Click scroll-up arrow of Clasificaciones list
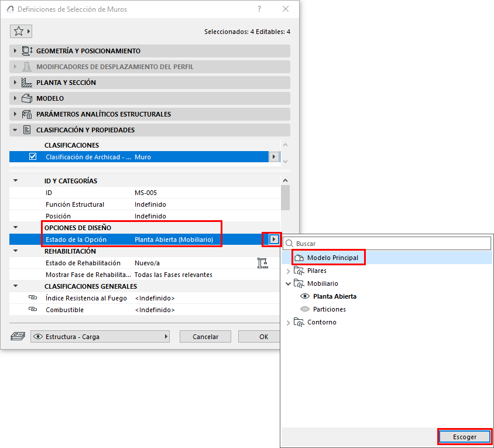494x448 pixels. (x=285, y=145)
